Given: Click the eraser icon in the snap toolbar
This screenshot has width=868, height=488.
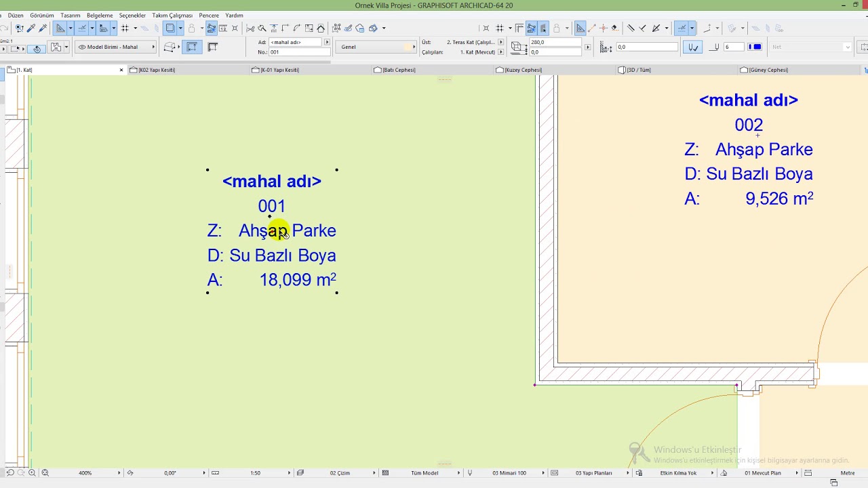Looking at the screenshot, I should click(614, 28).
